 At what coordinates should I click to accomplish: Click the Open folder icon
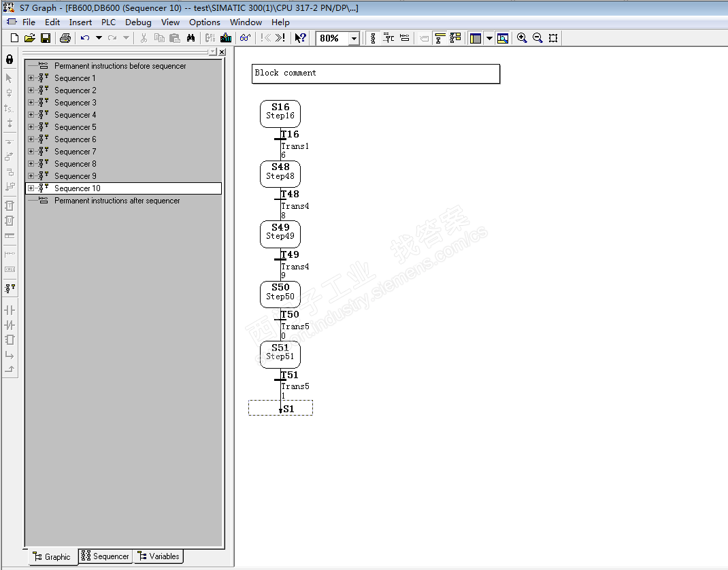point(30,38)
